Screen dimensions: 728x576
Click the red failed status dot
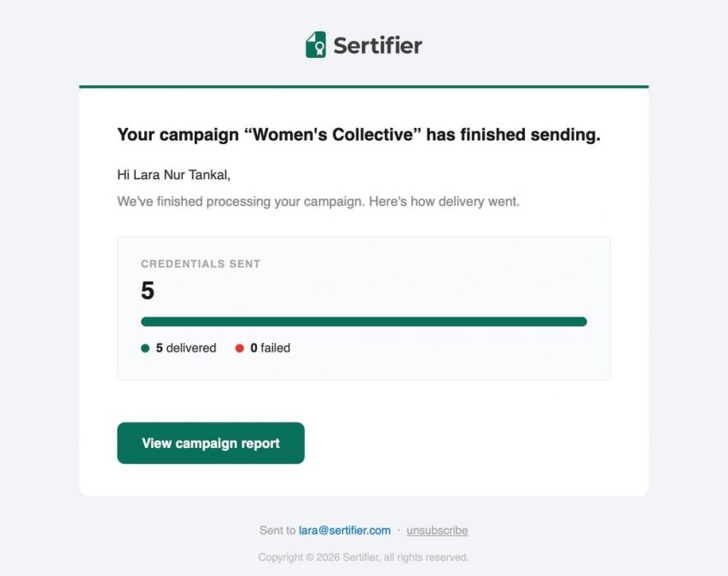coord(240,348)
